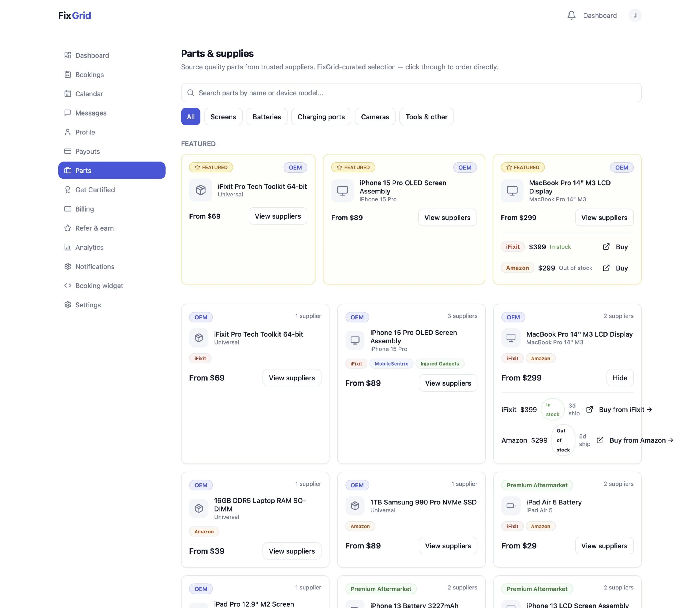
Task: Click Buy from Amazon link
Action: 641,440
